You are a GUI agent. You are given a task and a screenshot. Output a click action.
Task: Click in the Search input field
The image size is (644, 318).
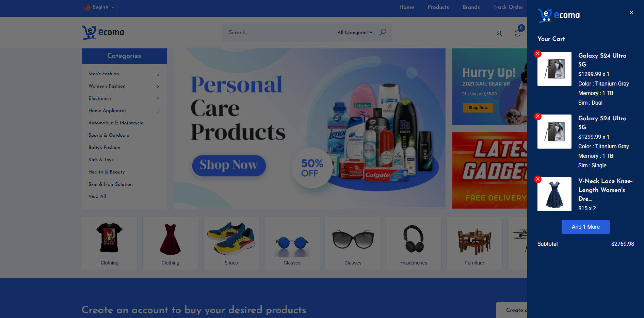(x=279, y=32)
